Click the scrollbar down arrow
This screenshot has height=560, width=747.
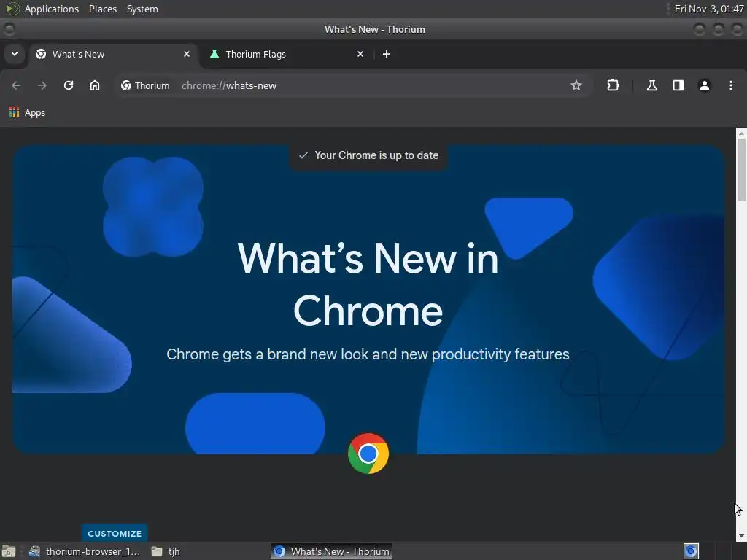[741, 536]
